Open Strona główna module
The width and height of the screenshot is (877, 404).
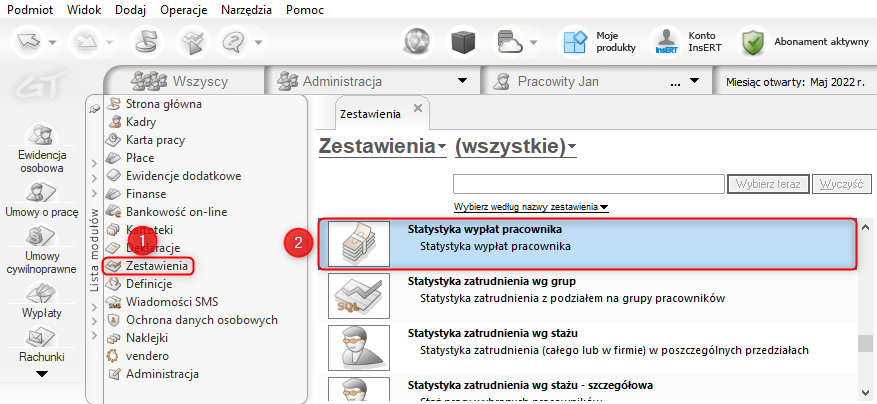155,104
